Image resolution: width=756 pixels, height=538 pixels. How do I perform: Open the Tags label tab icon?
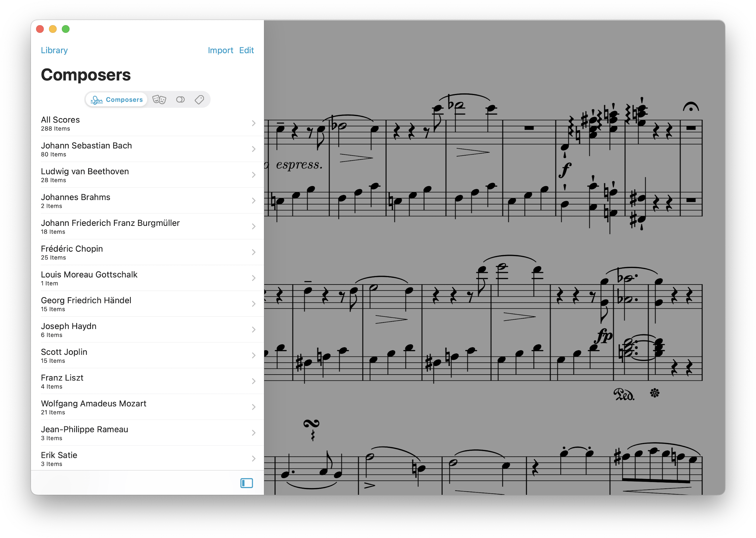(199, 99)
